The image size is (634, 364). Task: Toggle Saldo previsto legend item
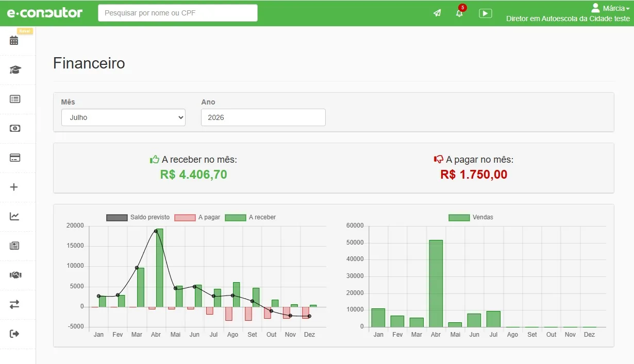tap(138, 217)
